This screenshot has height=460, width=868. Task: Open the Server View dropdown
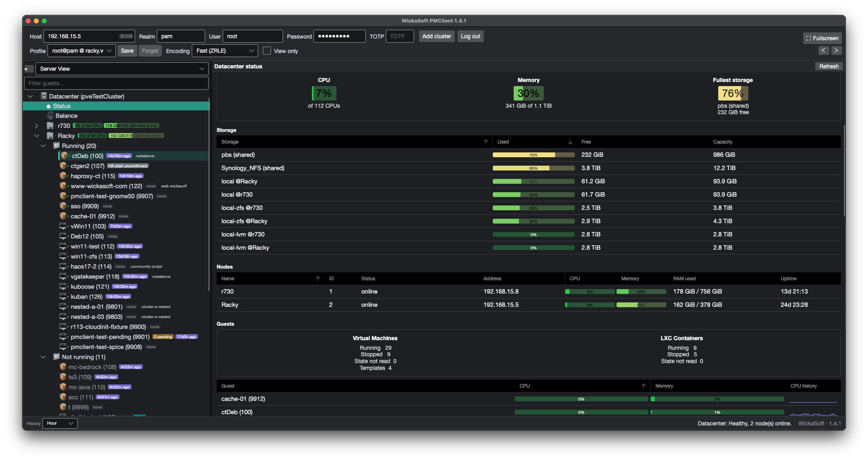[122, 69]
